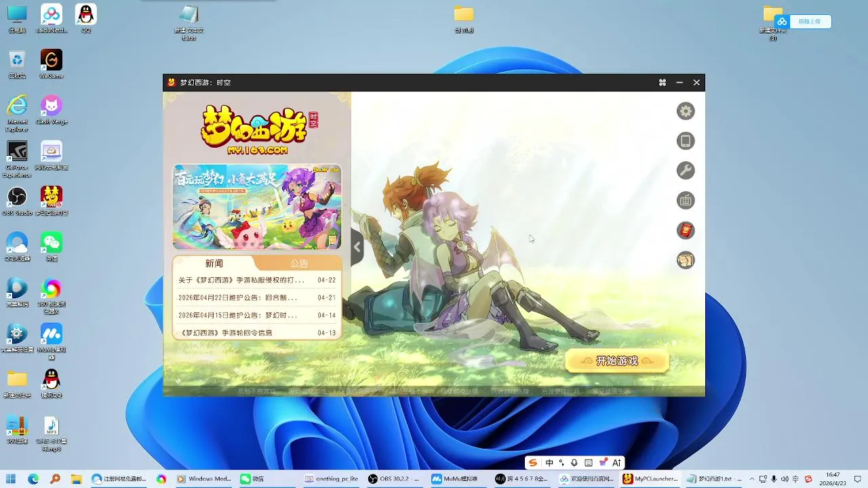Select the GeForce Experience desktop icon
868x488 pixels.
pos(17,159)
